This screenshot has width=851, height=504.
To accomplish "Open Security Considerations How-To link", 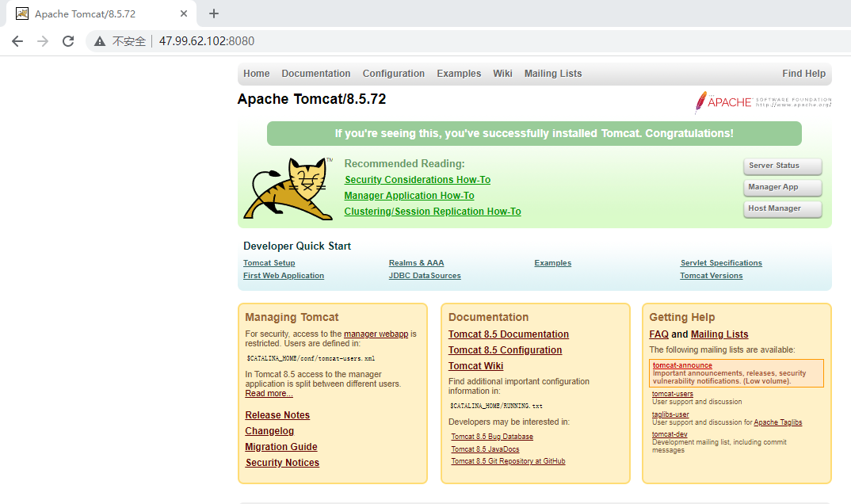I will [x=418, y=180].
